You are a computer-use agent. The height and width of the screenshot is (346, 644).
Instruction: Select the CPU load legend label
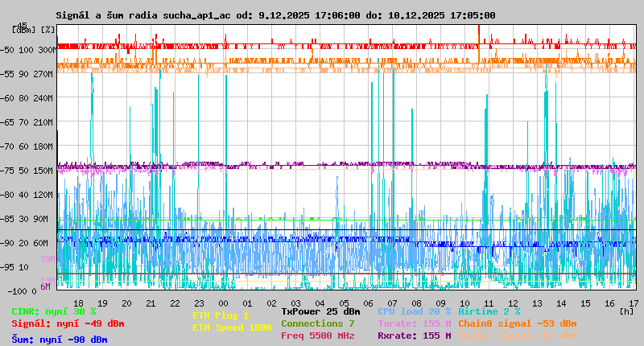tap(414, 311)
